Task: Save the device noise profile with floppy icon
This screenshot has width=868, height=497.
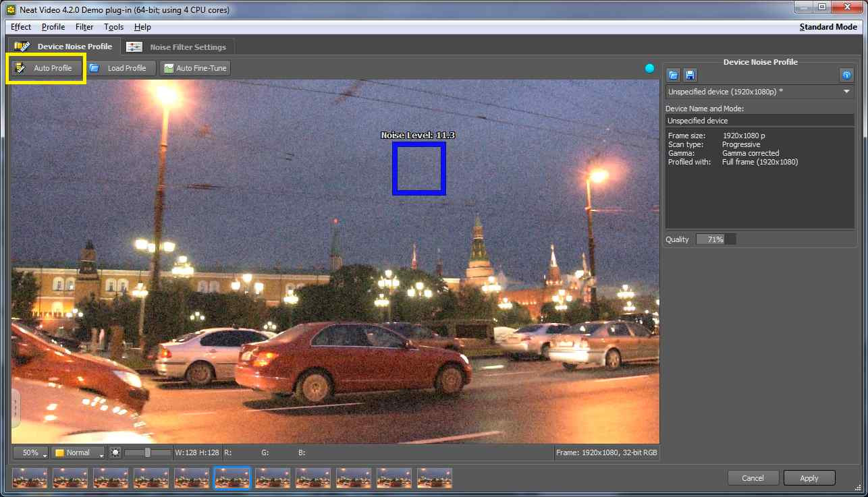Action: coord(690,75)
